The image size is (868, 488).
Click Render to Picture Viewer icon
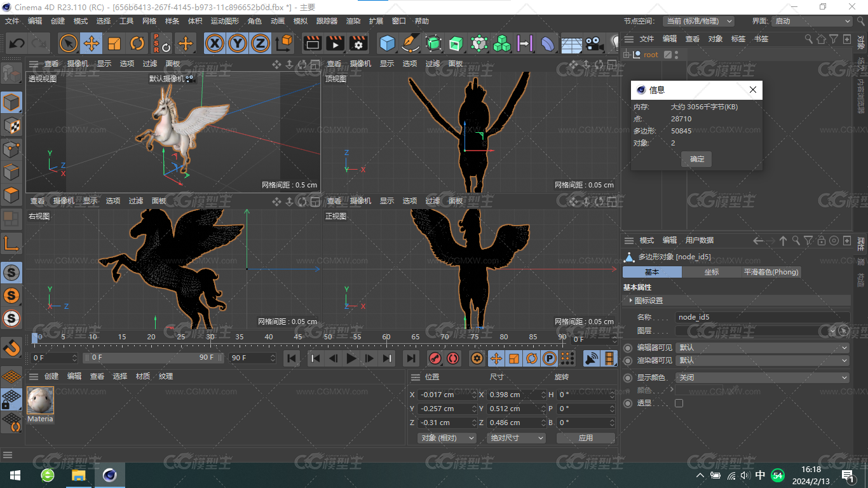click(x=335, y=43)
